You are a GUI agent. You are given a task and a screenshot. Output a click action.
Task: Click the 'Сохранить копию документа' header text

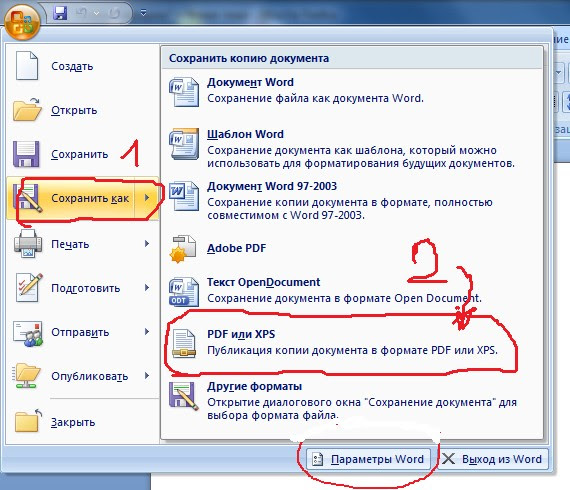click(x=249, y=58)
